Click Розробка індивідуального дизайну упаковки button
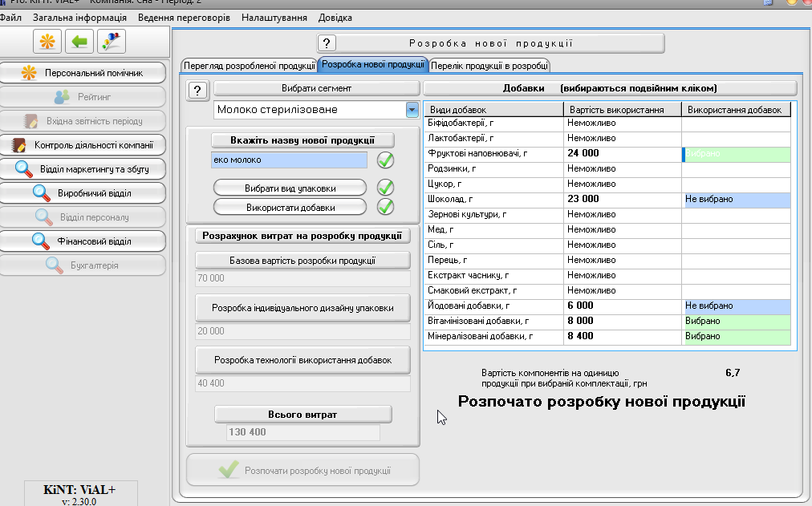 [302, 308]
